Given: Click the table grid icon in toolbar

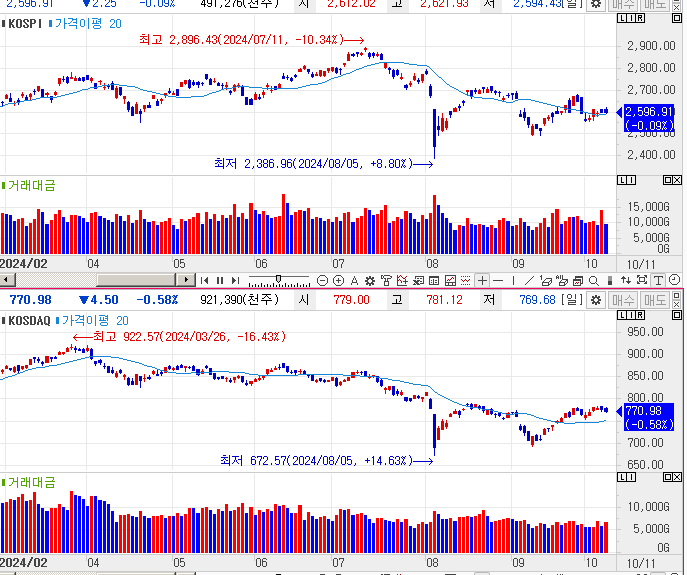Looking at the screenshot, I should tap(434, 280).
